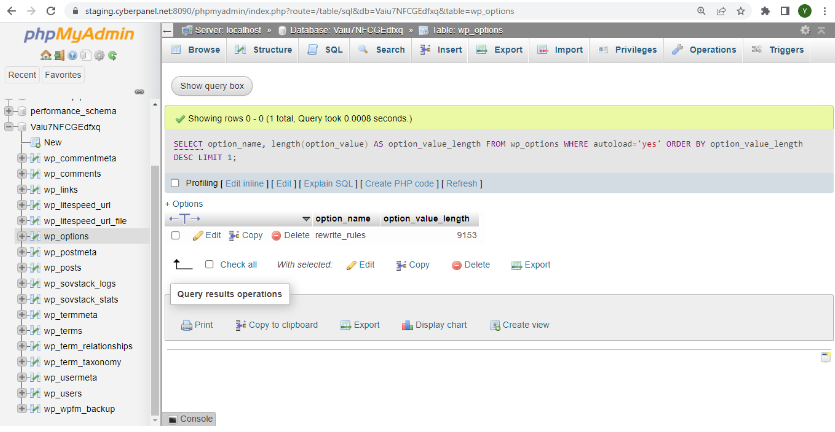Open the Operations tab
This screenshot has height=432, width=835.
703,50
